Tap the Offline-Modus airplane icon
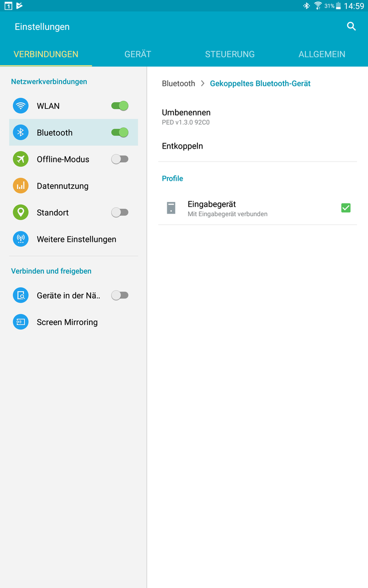This screenshot has width=368, height=588. click(21, 159)
